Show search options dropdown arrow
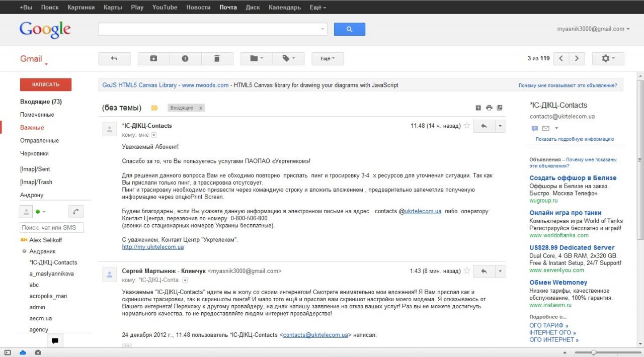The image size is (644, 357). (323, 29)
